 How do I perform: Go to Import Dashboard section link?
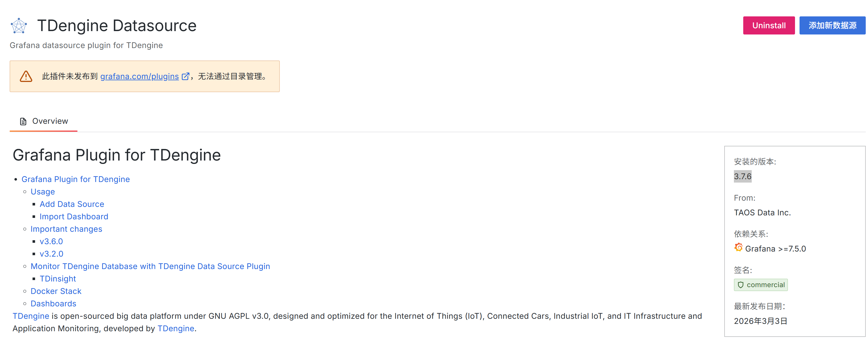click(x=74, y=216)
